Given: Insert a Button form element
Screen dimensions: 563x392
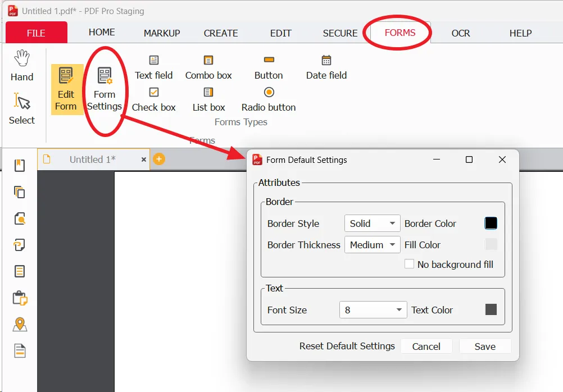Looking at the screenshot, I should [269, 68].
